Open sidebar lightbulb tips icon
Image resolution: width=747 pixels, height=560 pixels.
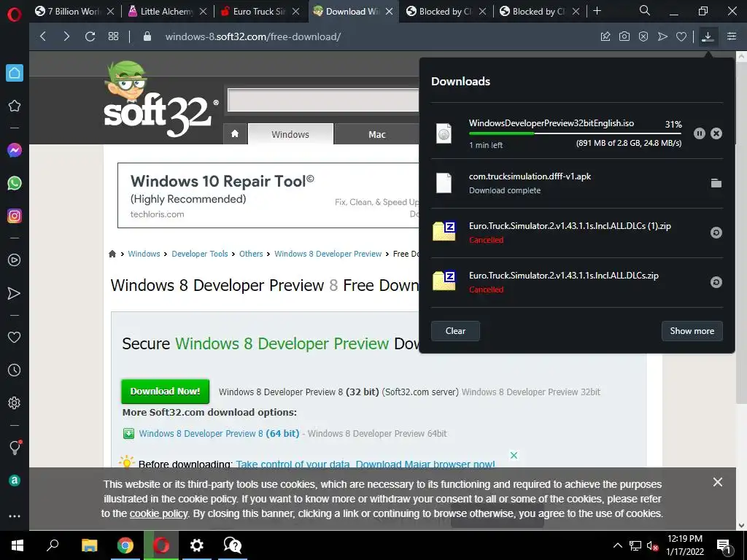[15, 447]
